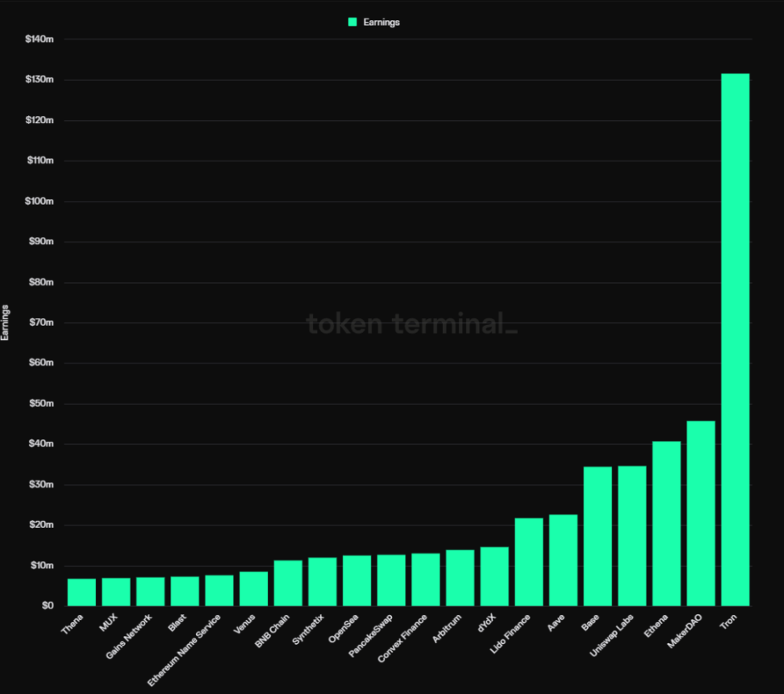Click the BNB Chain bar

[288, 583]
